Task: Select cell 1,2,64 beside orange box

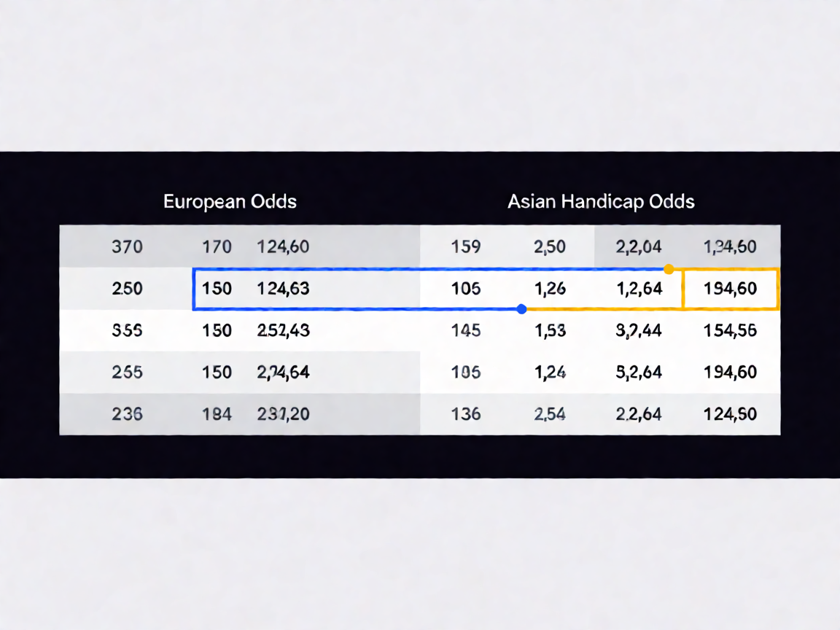Action: 639,289
